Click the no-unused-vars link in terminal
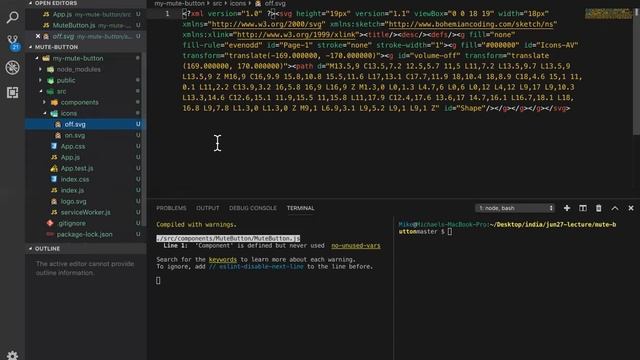 click(356, 246)
